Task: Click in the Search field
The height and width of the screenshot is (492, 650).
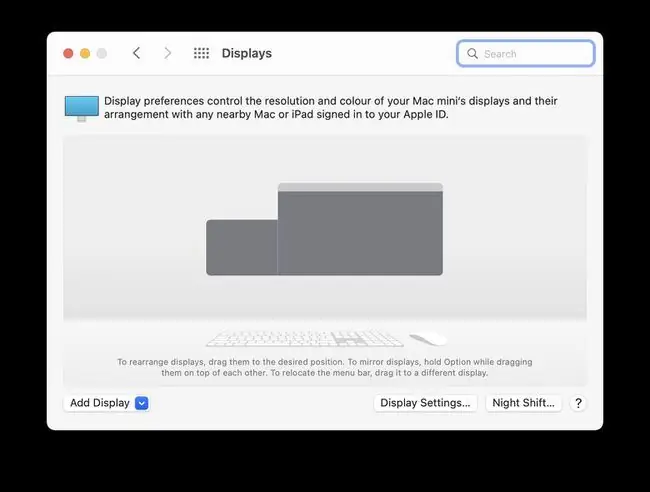Action: [526, 53]
